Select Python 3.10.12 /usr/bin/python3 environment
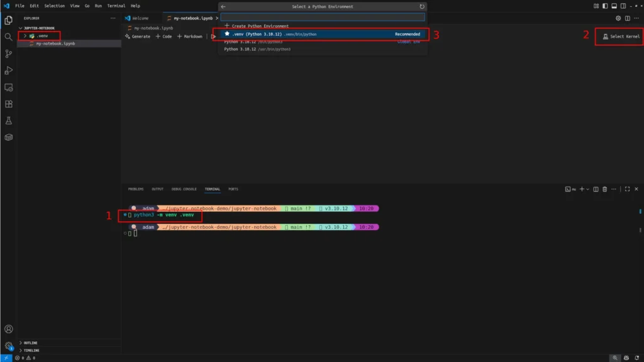Viewport: 644px width, 362px height. point(323,49)
